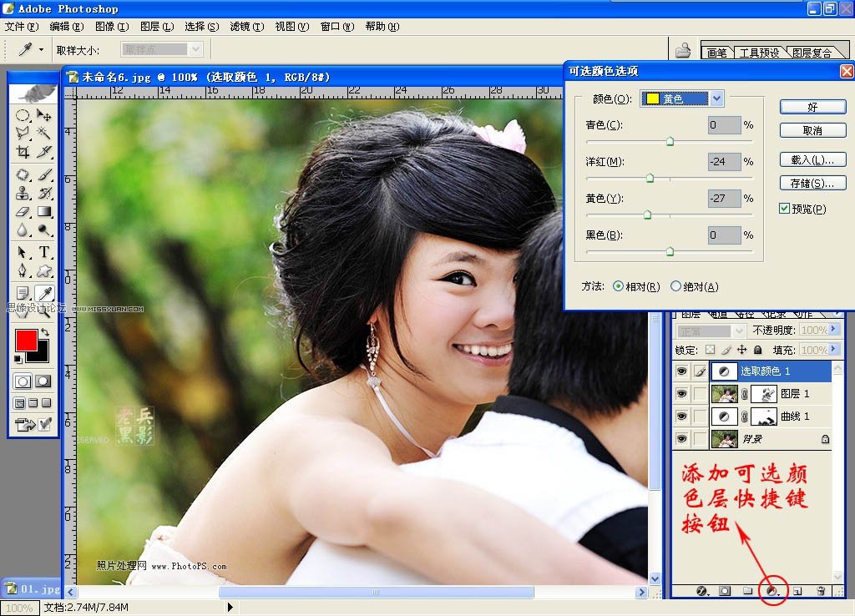The height and width of the screenshot is (616, 855).
Task: Select the Type tool
Action: [x=46, y=251]
